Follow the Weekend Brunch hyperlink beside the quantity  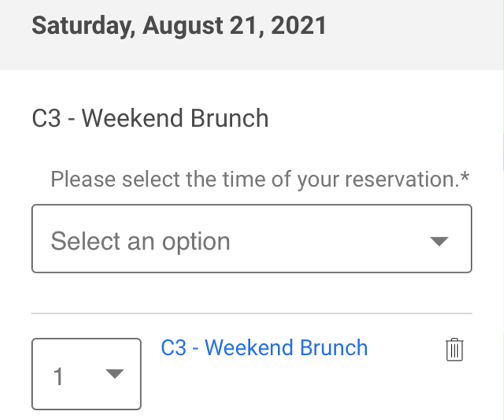264,348
